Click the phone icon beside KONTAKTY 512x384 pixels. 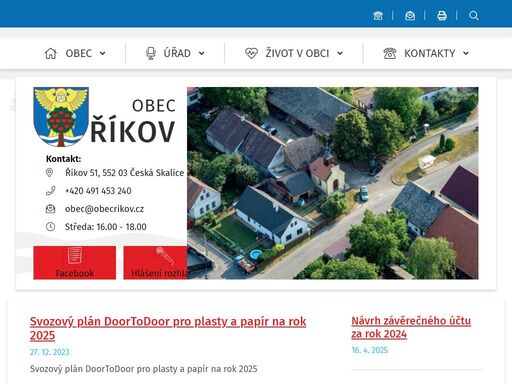[390, 53]
